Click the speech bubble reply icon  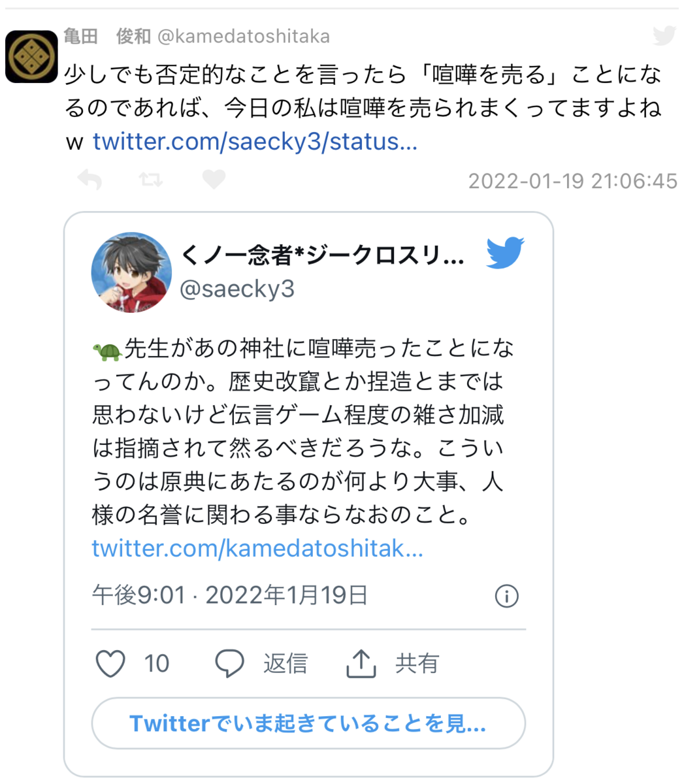coord(230,664)
